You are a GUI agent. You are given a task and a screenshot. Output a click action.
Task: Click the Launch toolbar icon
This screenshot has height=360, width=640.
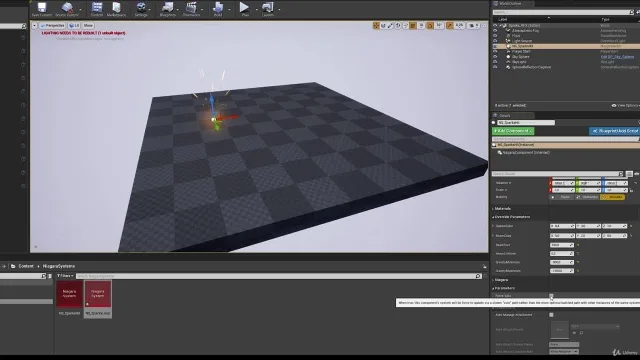(x=268, y=9)
